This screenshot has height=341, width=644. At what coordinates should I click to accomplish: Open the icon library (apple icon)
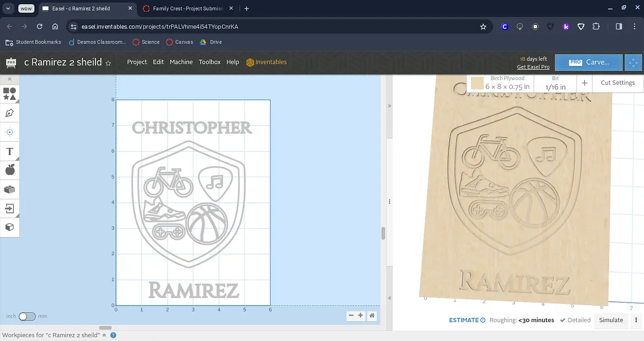(x=10, y=171)
